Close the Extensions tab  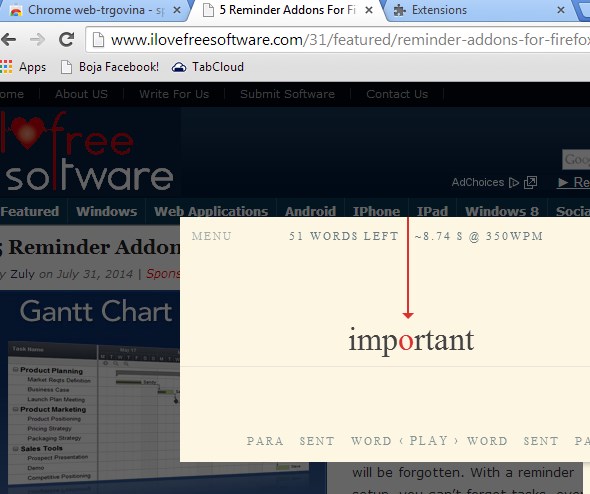(561, 10)
